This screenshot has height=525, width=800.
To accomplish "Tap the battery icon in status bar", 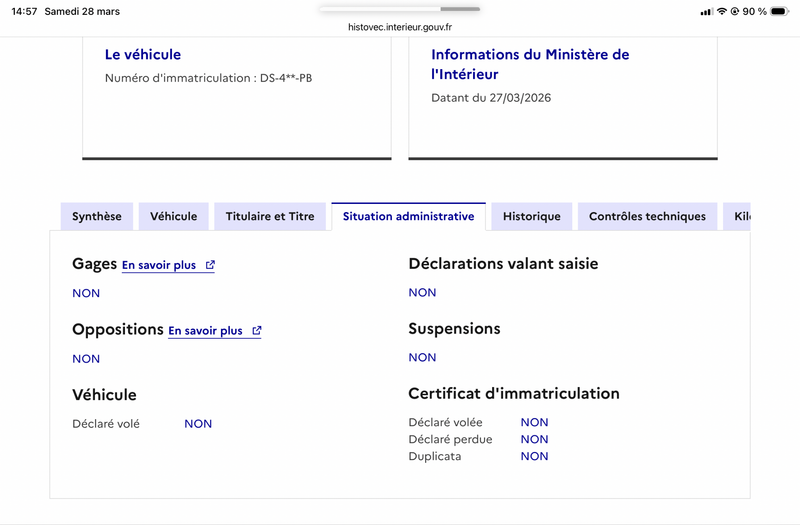I will [780, 11].
